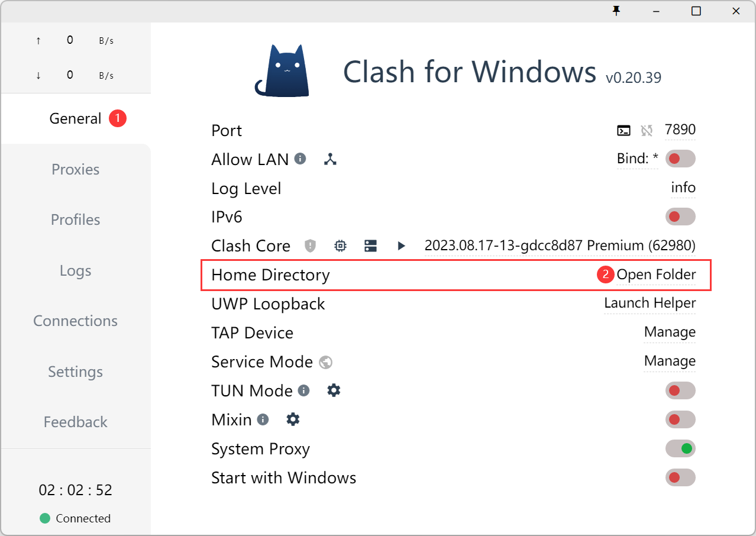Click the chip icon beside Clash Core
The image size is (756, 536).
[340, 246]
